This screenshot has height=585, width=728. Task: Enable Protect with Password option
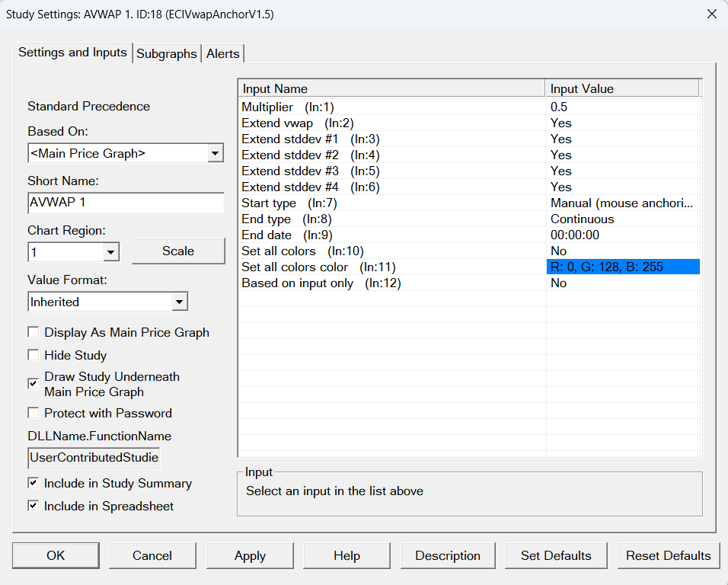tap(34, 413)
